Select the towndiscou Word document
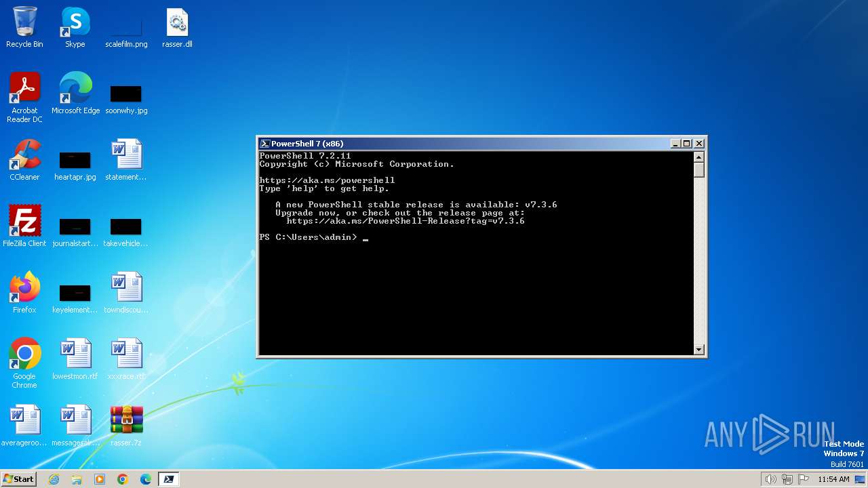This screenshot has height=488, width=868. tap(126, 293)
